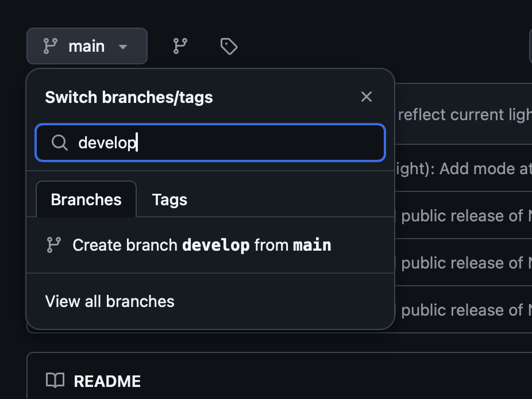Open the README heading
The image size is (532, 399).
tap(107, 381)
